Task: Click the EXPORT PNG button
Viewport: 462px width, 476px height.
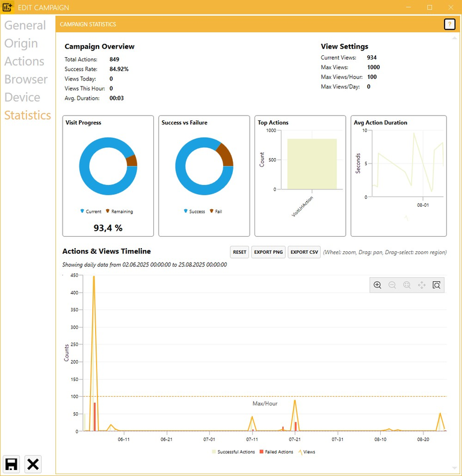Action: click(x=268, y=252)
